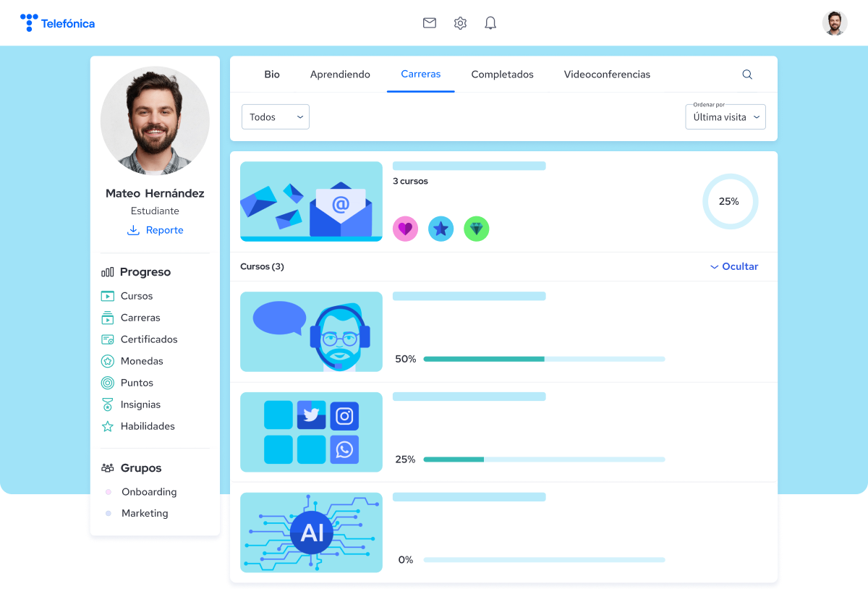The height and width of the screenshot is (589, 868).
Task: Click the 50% course progress bar
Action: [x=544, y=359]
